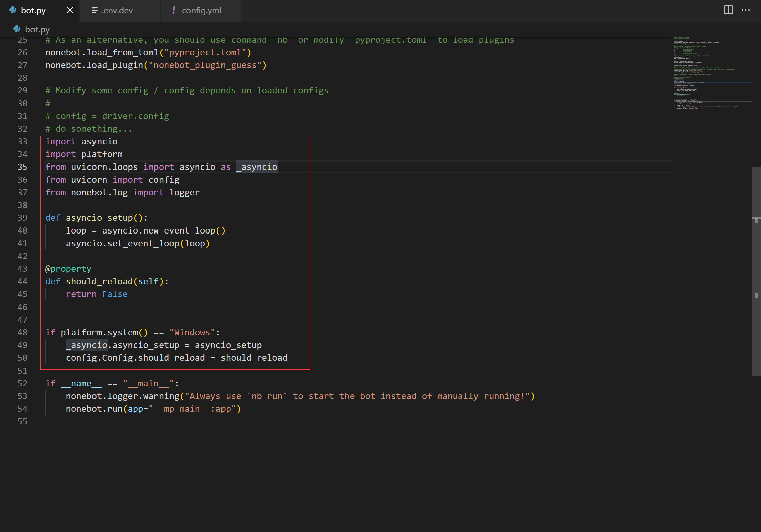
Task: Click the highlighted '_asyncio' on line 35
Action: pyautogui.click(x=257, y=167)
